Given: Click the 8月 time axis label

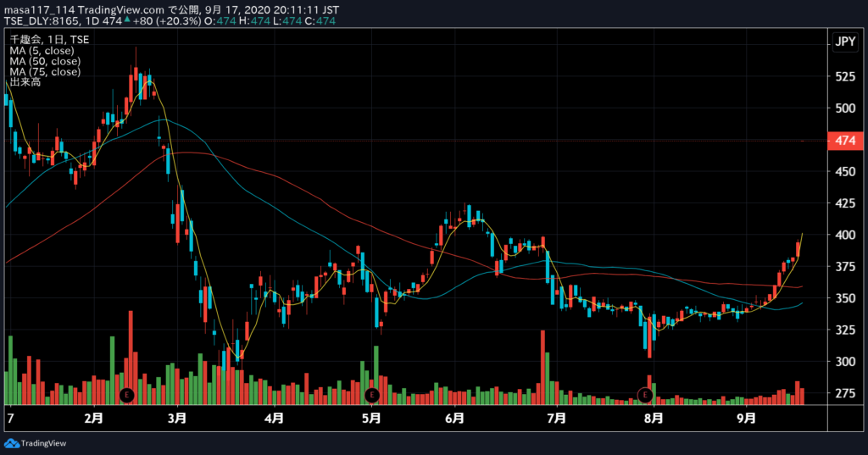Looking at the screenshot, I should tap(654, 418).
